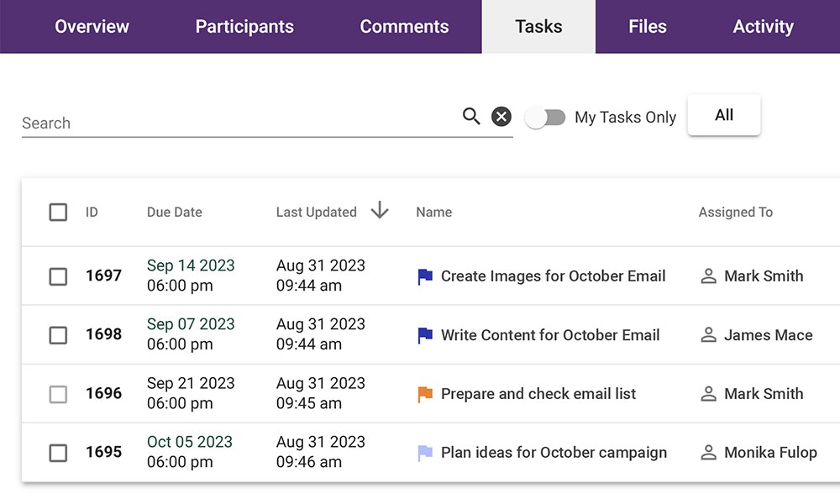Click the person icon beside James Mace
The width and height of the screenshot is (840, 504).
tap(708, 335)
